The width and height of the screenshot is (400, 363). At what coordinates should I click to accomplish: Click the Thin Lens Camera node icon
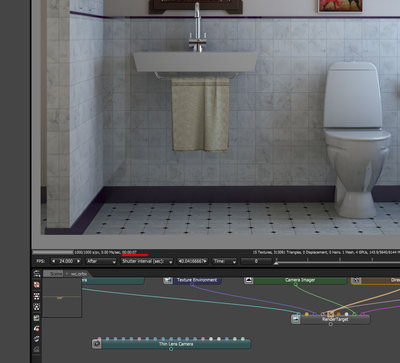point(97,344)
